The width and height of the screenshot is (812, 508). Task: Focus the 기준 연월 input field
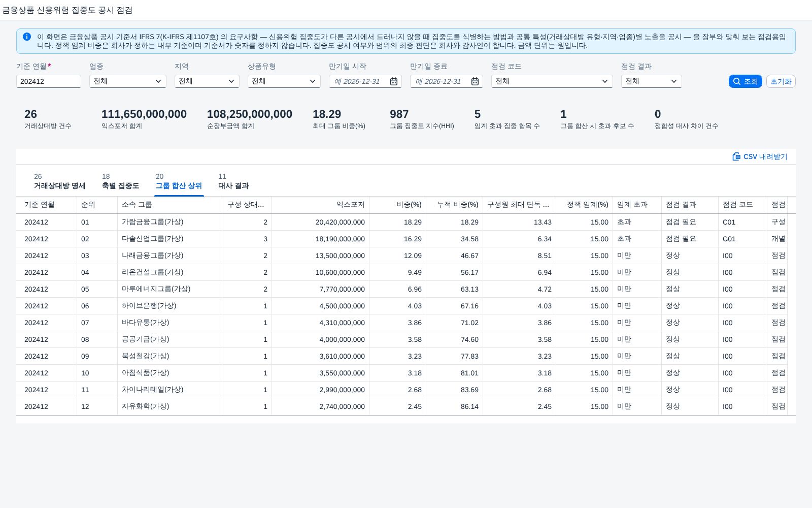pos(49,81)
